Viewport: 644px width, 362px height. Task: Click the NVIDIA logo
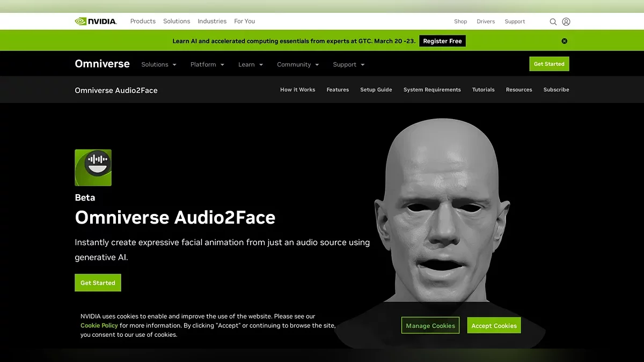(x=96, y=21)
